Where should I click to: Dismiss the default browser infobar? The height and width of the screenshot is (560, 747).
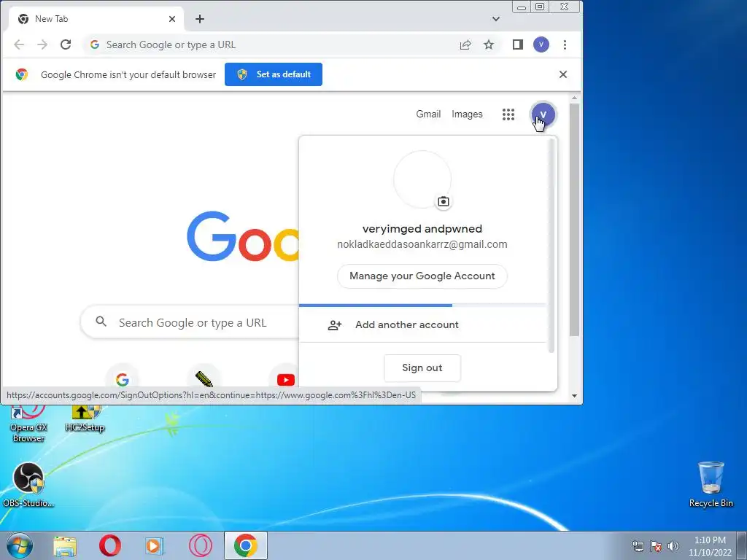[x=563, y=74]
